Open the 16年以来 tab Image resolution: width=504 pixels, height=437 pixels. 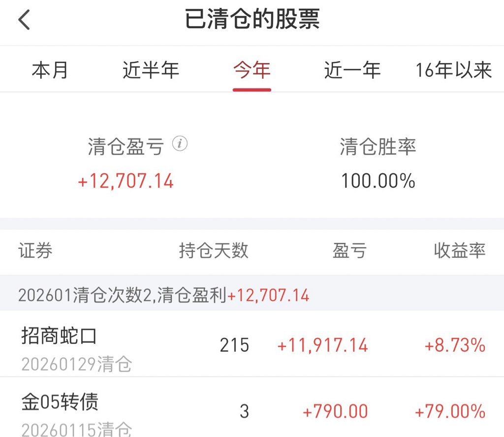point(453,70)
